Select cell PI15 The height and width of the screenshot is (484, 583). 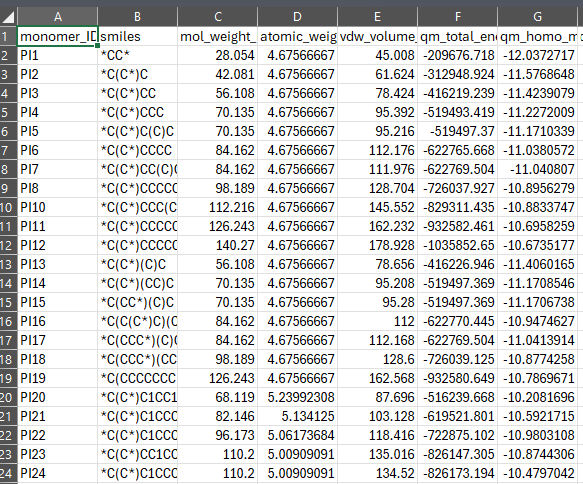tap(58, 302)
